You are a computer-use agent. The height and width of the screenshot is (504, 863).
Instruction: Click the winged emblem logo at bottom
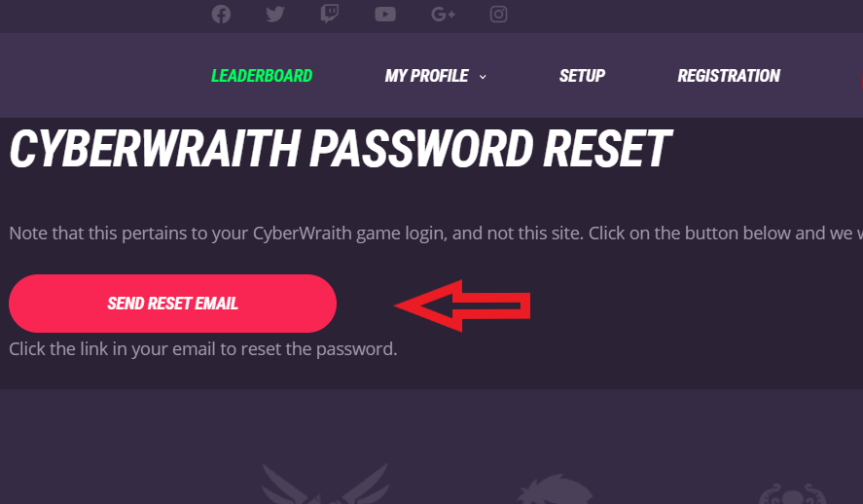tap(325, 485)
